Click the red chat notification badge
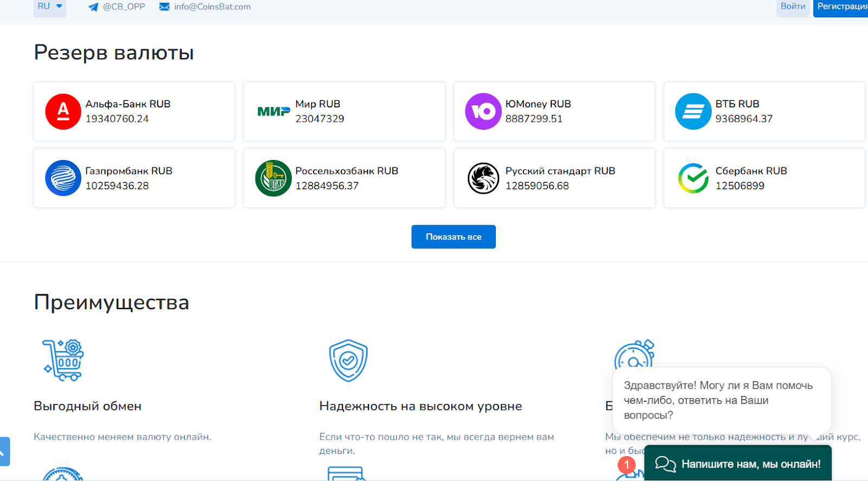The width and height of the screenshot is (868, 481). point(627,465)
